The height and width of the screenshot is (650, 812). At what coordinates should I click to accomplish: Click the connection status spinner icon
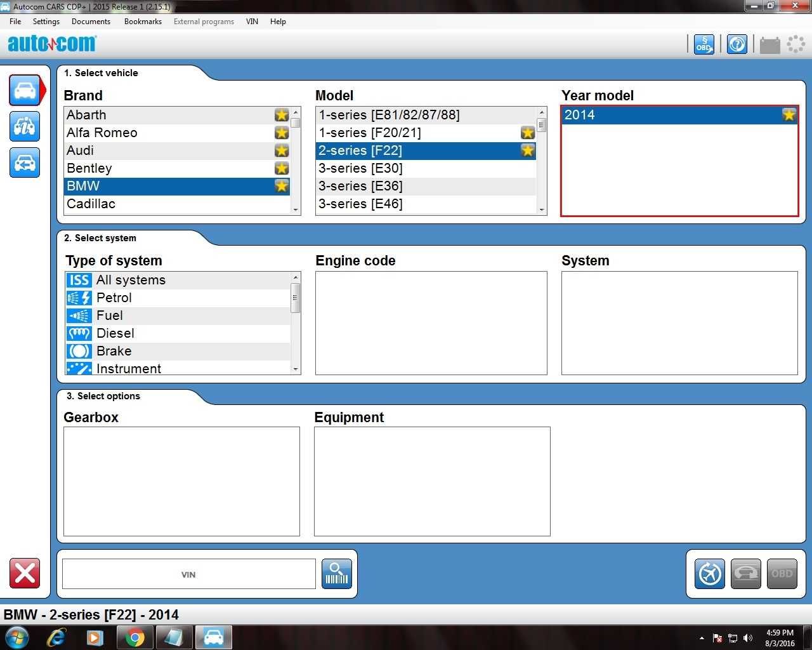pyautogui.click(x=796, y=44)
